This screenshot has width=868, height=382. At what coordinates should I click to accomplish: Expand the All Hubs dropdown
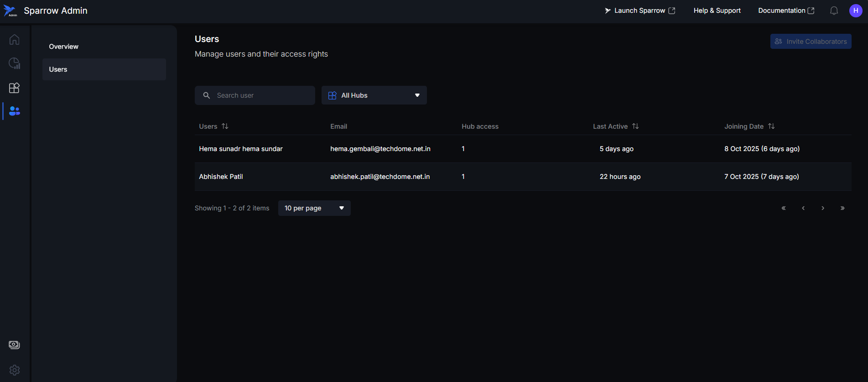(x=374, y=95)
